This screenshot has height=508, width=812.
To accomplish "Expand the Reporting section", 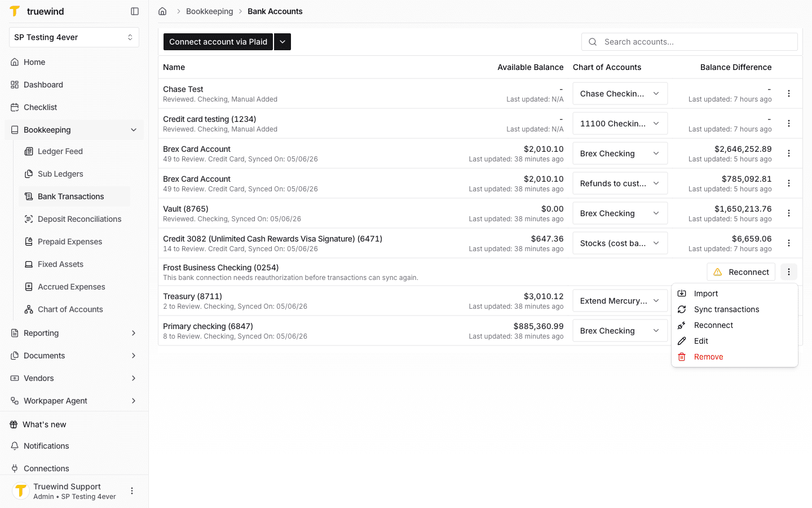I will coord(134,333).
